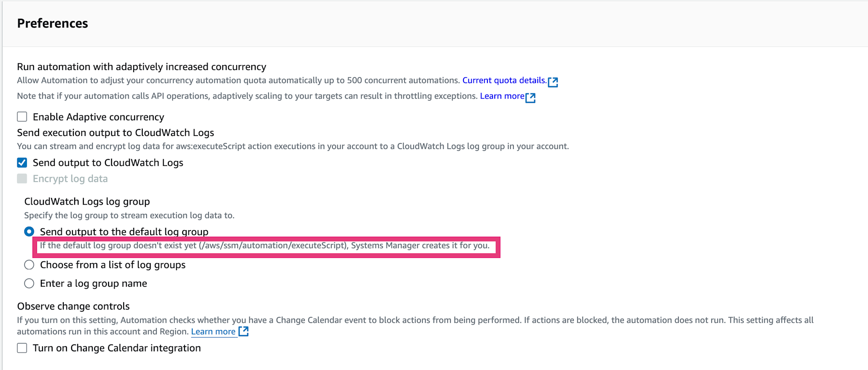Toggle the disabled Encrypt log data checkbox
The image size is (868, 370).
[x=22, y=178]
